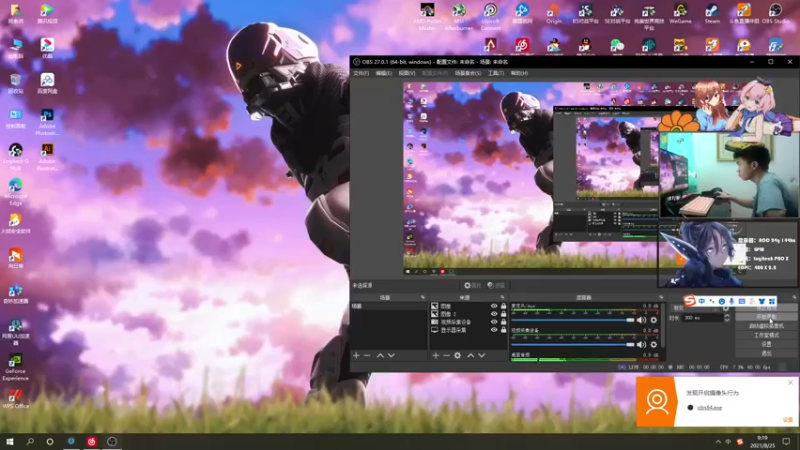The height and width of the screenshot is (450, 800).
Task: Click obs64.exe link in camera notification
Action: (710, 408)
